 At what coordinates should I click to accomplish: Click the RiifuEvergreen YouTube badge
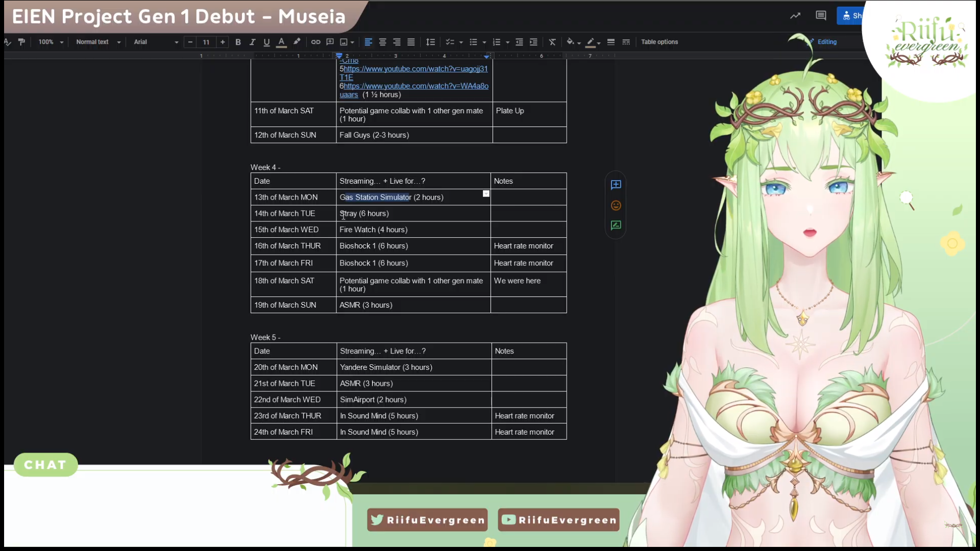pyautogui.click(x=558, y=520)
